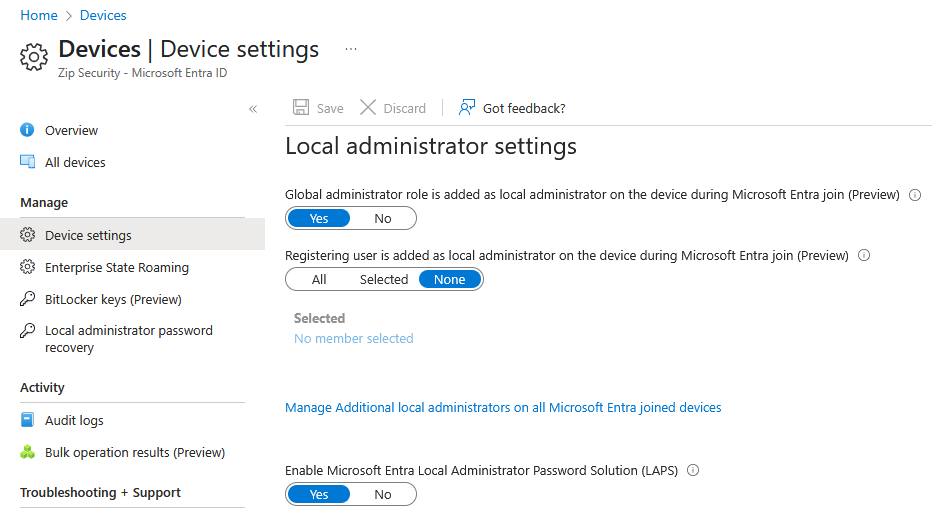
Task: Click the Save floppy disk icon
Action: pyautogui.click(x=301, y=108)
